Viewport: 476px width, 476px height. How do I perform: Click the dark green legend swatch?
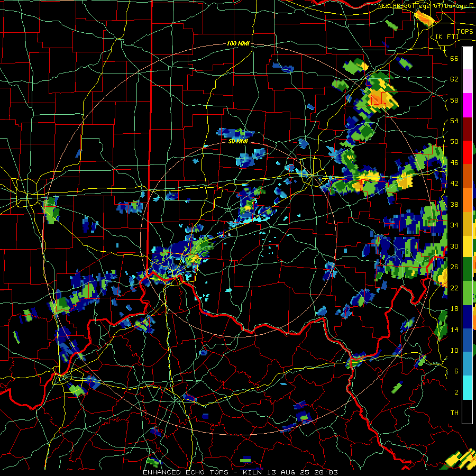coord(467,269)
